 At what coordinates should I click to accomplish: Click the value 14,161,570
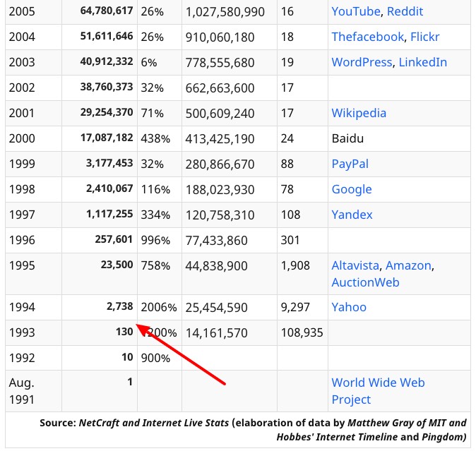coord(216,333)
